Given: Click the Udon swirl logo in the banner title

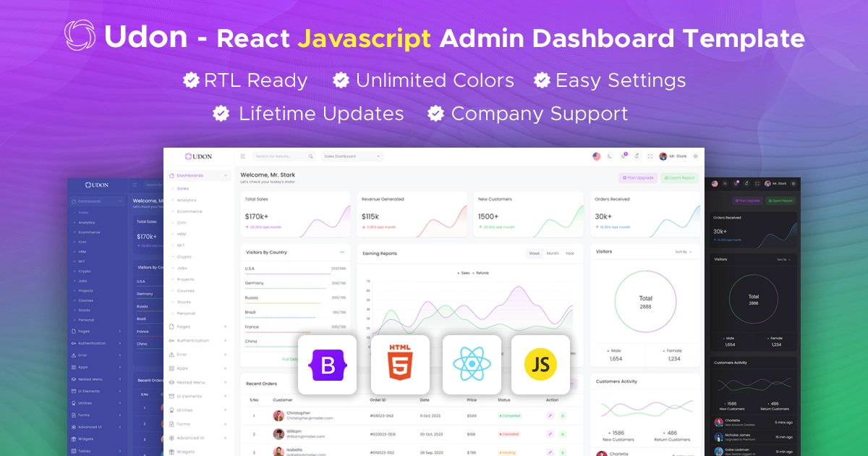Looking at the screenshot, I should pyautogui.click(x=80, y=35).
